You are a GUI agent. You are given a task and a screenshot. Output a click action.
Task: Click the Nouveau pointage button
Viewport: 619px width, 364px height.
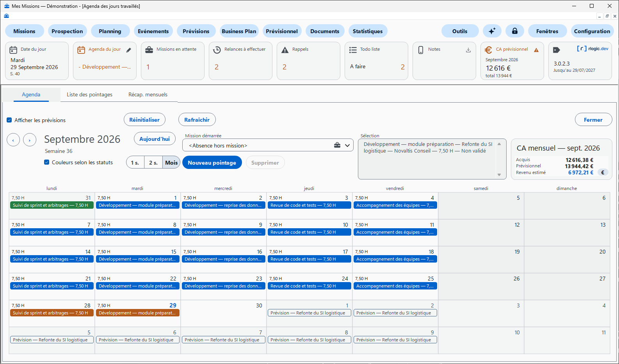212,163
